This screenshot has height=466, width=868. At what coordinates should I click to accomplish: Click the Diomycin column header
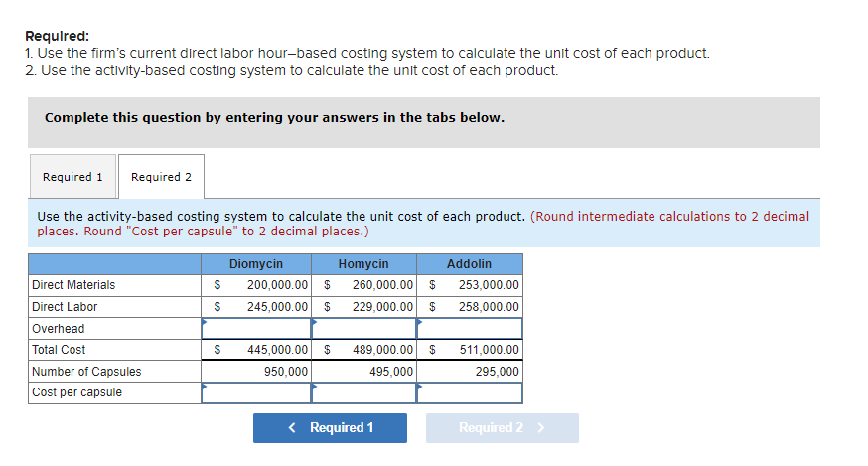[256, 263]
